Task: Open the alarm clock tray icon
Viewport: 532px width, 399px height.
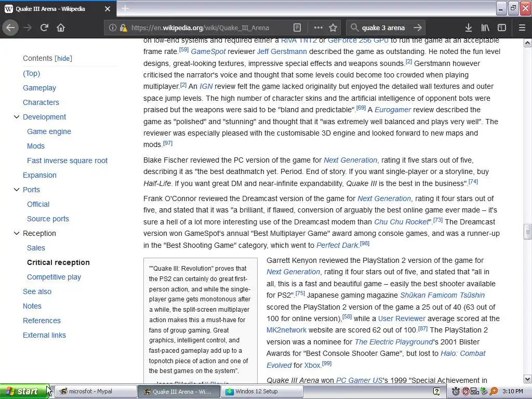Action: pos(456,392)
